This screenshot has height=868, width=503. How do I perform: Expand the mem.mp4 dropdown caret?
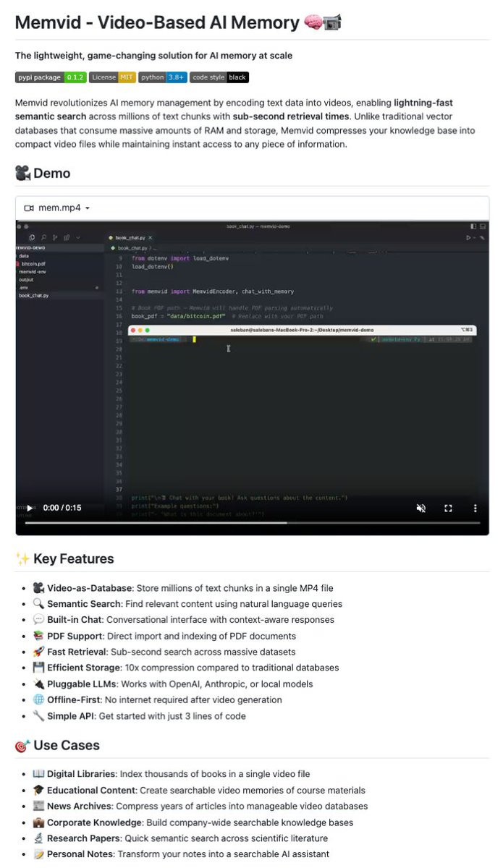pyautogui.click(x=88, y=208)
